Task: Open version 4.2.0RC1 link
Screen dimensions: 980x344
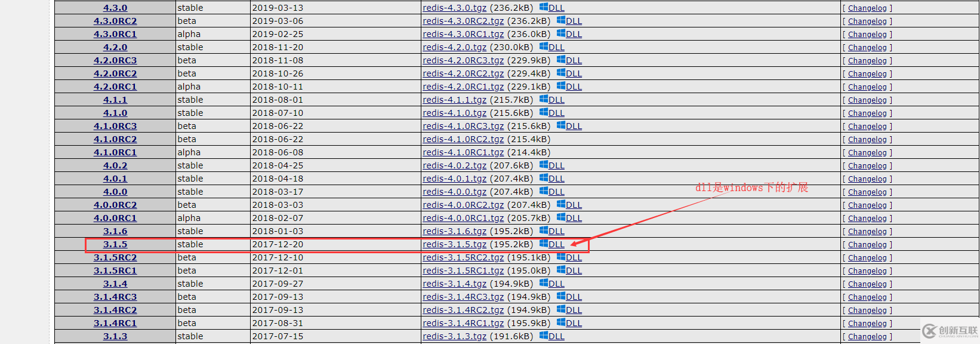Action: pyautogui.click(x=115, y=87)
